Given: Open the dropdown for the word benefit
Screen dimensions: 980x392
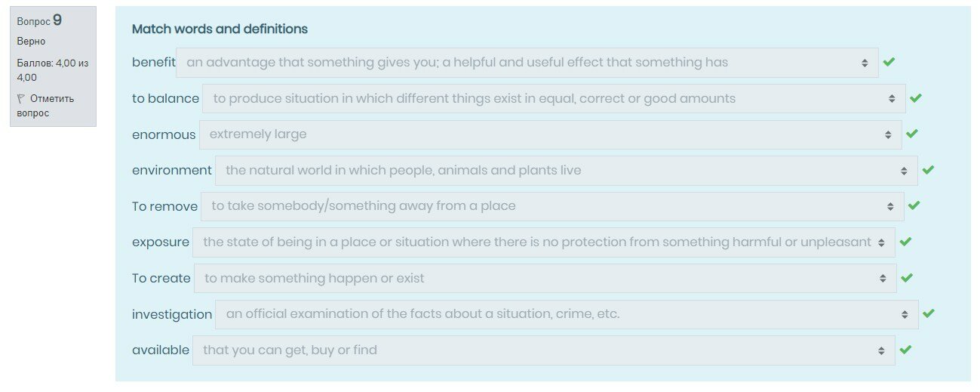Looking at the screenshot, I should (527, 63).
